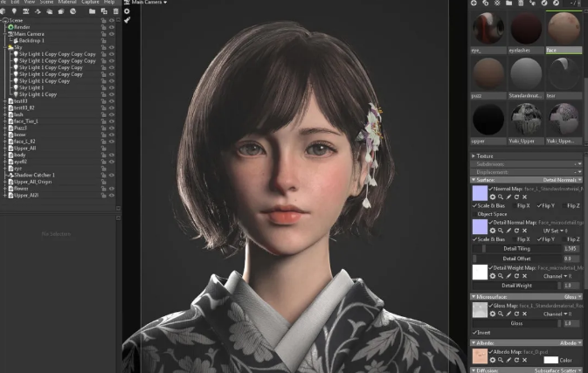Viewport: 588px width, 373px height.
Task: Delete selected scene object with trash icon
Action: click(115, 11)
